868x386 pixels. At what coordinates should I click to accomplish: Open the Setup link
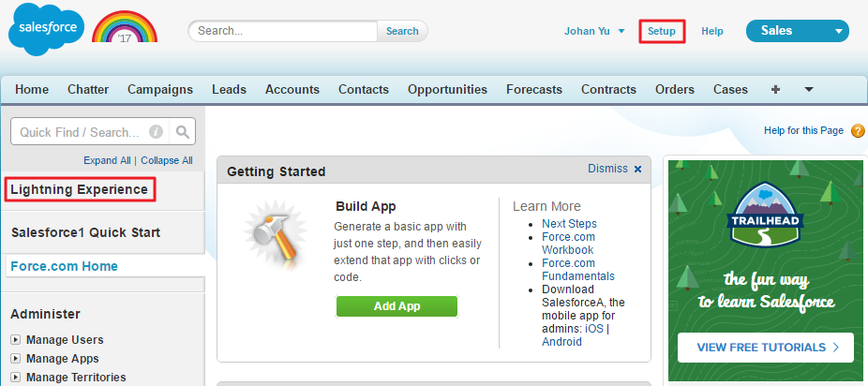[x=661, y=31]
